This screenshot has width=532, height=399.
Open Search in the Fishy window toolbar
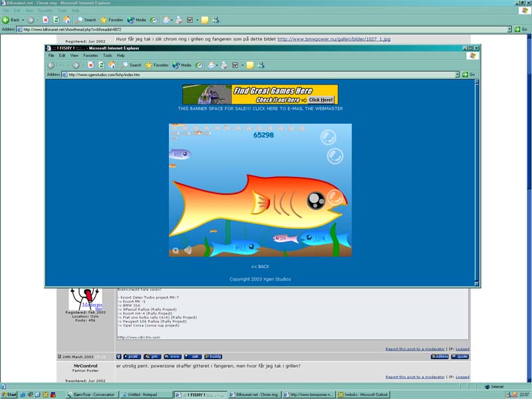click(x=131, y=65)
